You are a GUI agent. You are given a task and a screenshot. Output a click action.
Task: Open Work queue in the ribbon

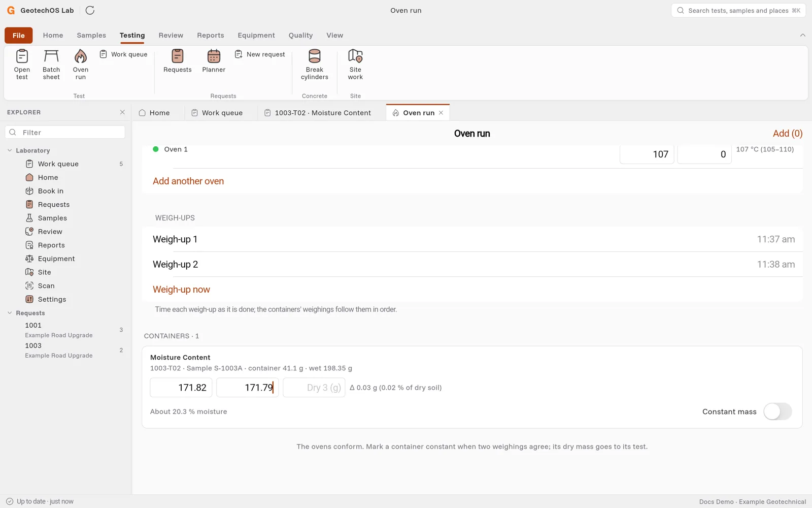(123, 54)
